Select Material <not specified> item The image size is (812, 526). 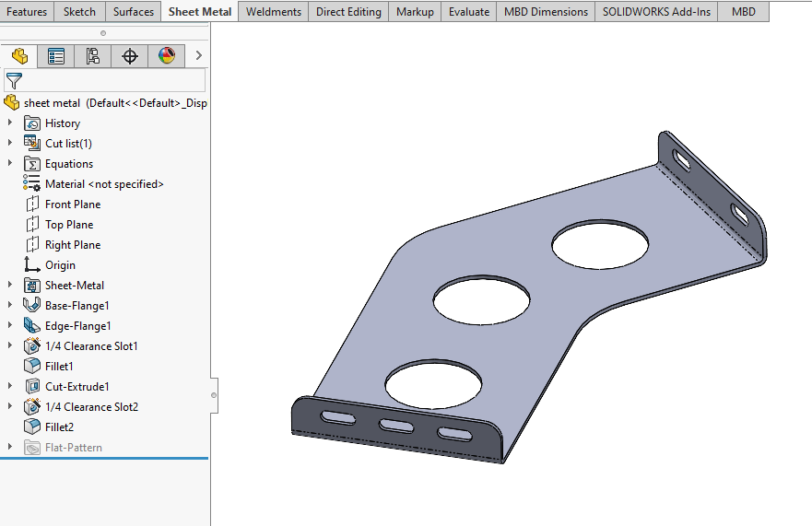tap(104, 184)
